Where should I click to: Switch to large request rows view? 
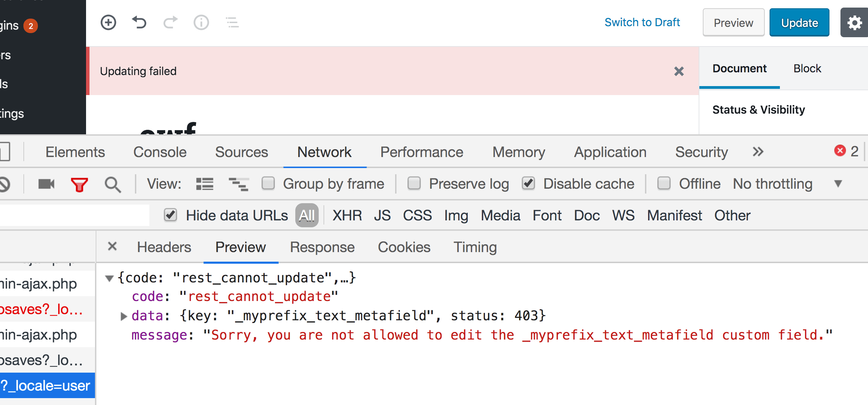204,184
